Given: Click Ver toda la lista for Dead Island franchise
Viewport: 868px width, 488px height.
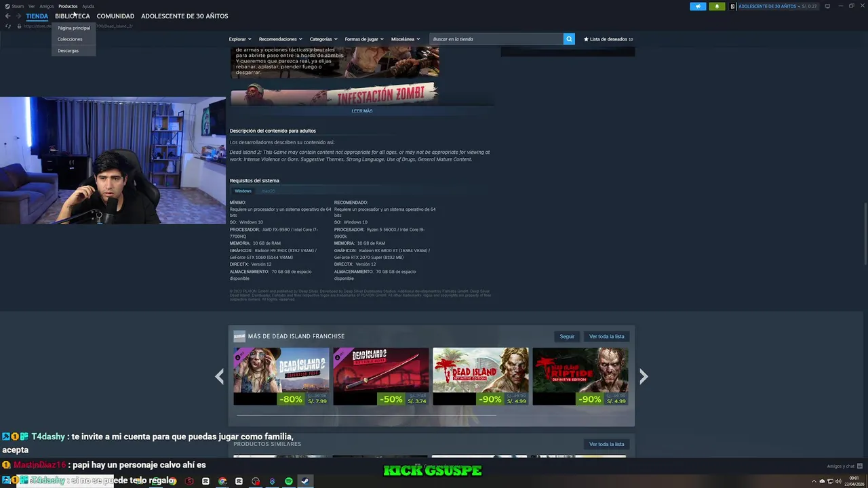Looking at the screenshot, I should tap(606, 336).
